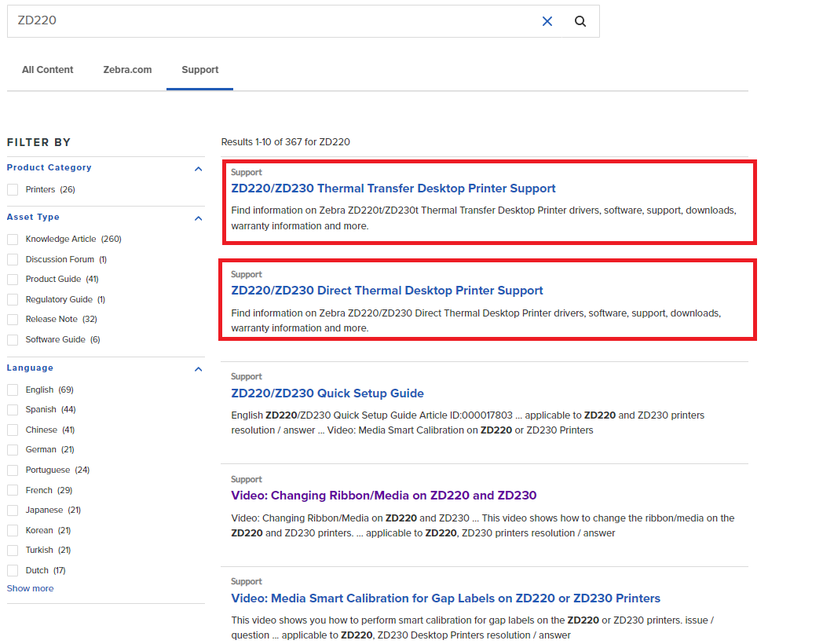Open Video: Changing Ribbon/Media on ZD220 link
Viewport: 823px width, 644px height.
(x=383, y=496)
